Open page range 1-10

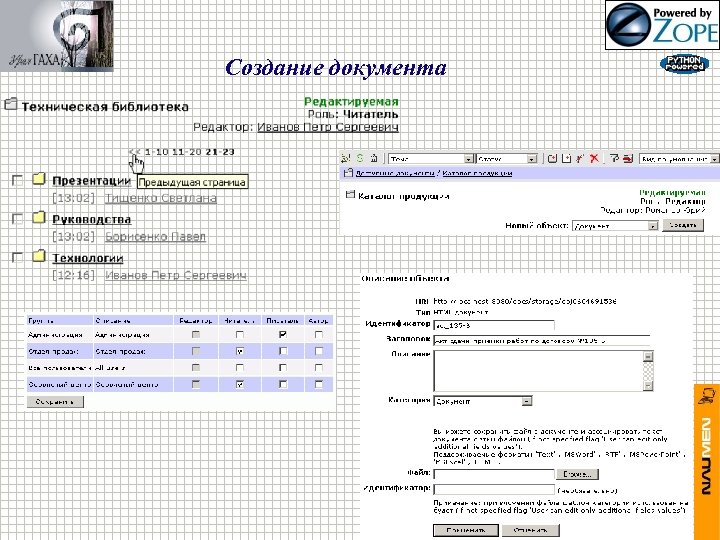click(157, 152)
